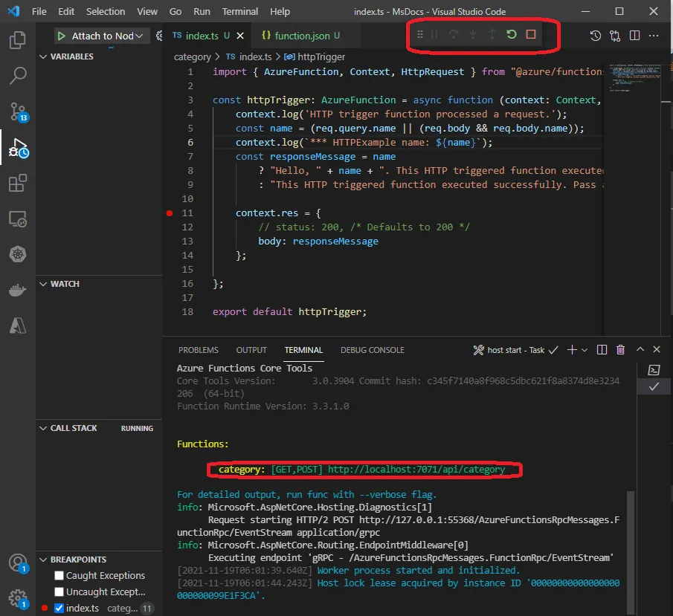Image resolution: width=673 pixels, height=616 pixels.
Task: Click the localhost:7071/api/category link
Action: 416,470
